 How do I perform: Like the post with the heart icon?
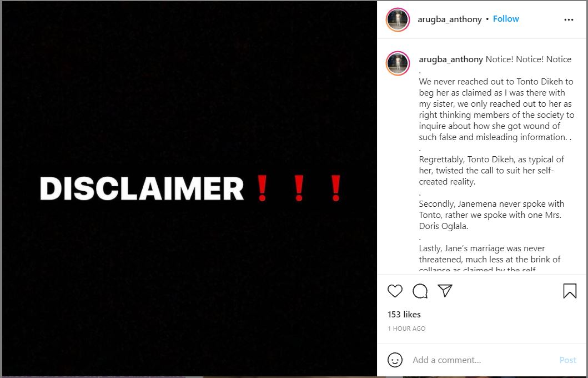(x=395, y=291)
